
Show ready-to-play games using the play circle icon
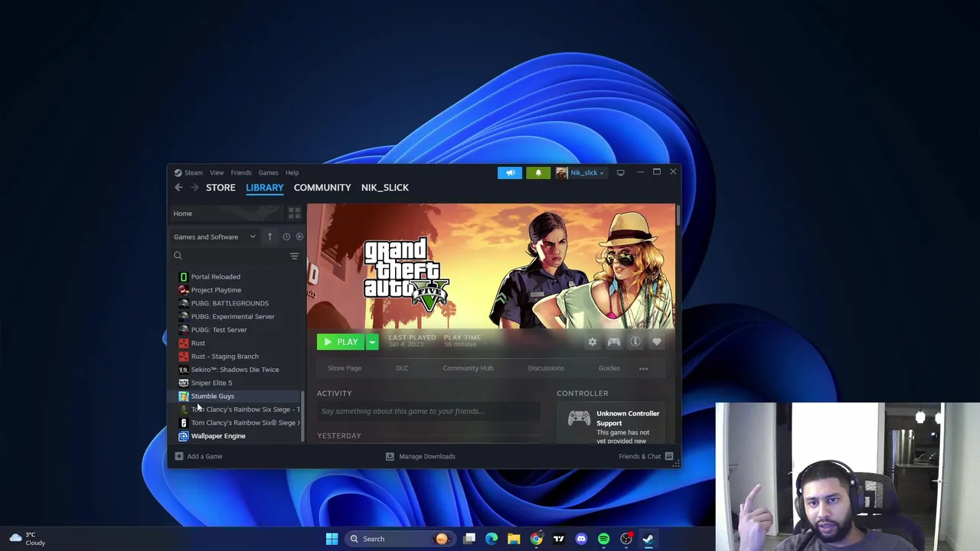[299, 236]
